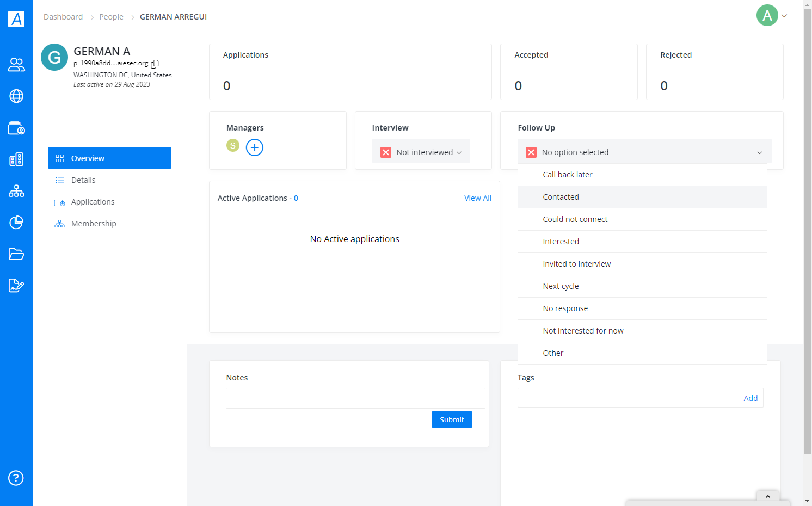Pick Next cycle option
This screenshot has width=812, height=506.
[x=642, y=286]
